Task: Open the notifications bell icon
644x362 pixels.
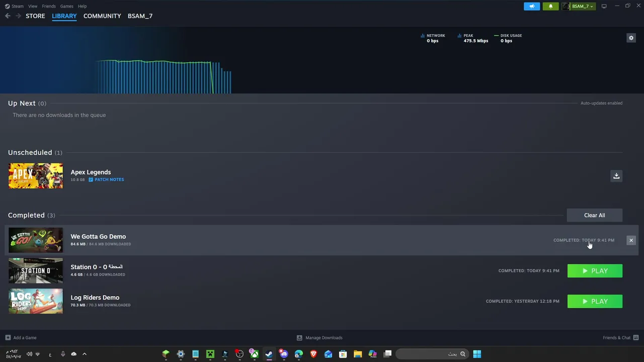Action: click(x=550, y=6)
